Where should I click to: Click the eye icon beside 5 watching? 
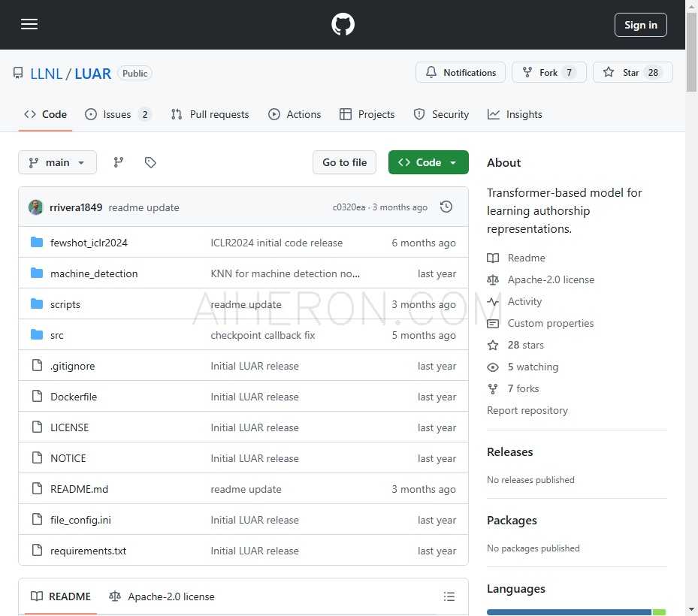493,367
